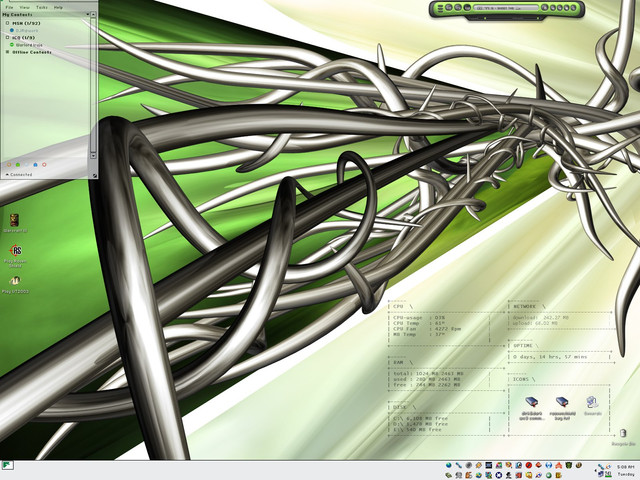Click the system tray clock 5:08 AM
This screenshot has width=640, height=480.
[x=626, y=467]
